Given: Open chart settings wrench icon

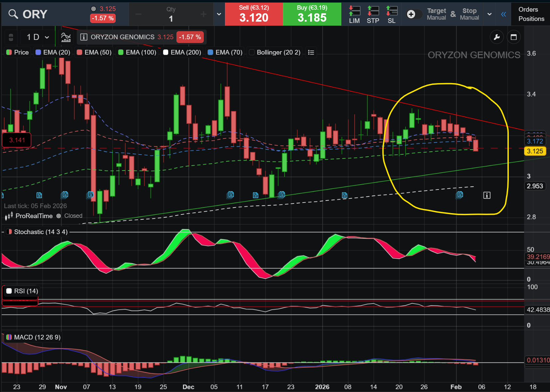Looking at the screenshot, I should pos(496,37).
